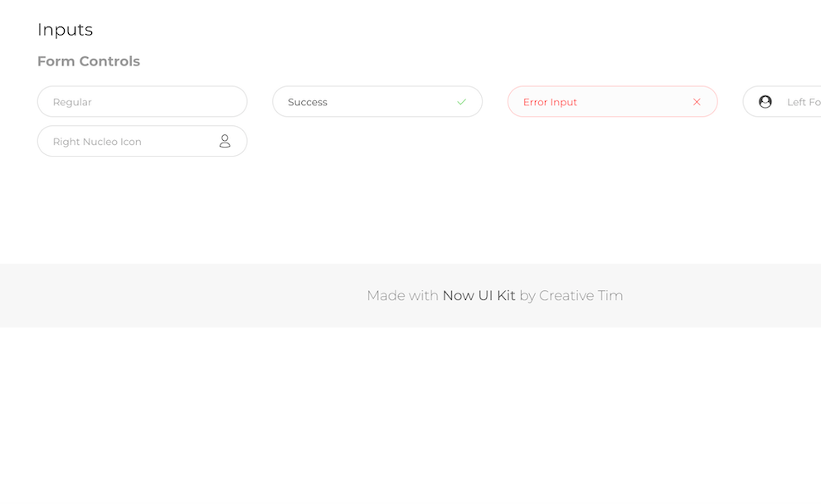This screenshot has height=504, width=821.
Task: Click the Form Controls section label
Action: coord(89,61)
